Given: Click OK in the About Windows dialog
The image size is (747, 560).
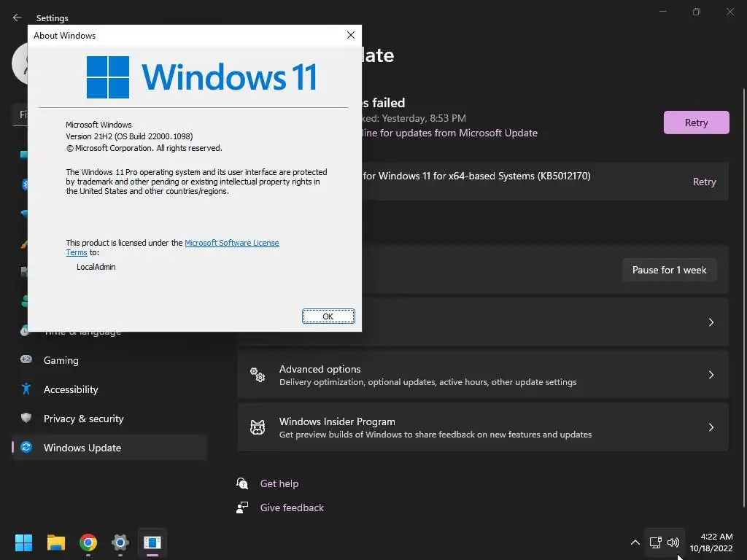Looking at the screenshot, I should point(328,316).
